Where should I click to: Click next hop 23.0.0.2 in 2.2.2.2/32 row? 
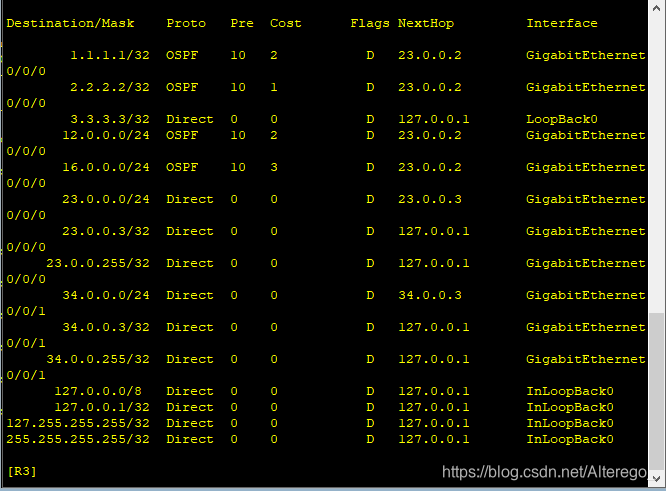tap(430, 87)
